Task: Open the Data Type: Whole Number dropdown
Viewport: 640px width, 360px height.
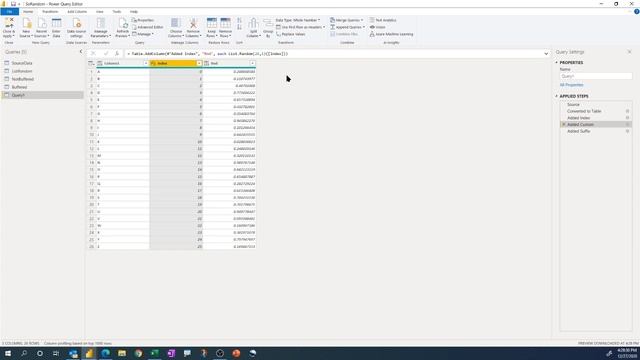Action: coord(298,20)
